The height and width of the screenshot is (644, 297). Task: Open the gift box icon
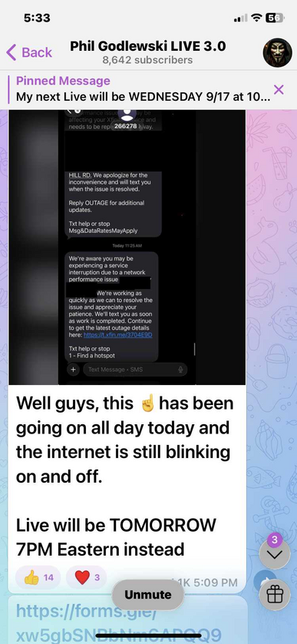point(275,594)
